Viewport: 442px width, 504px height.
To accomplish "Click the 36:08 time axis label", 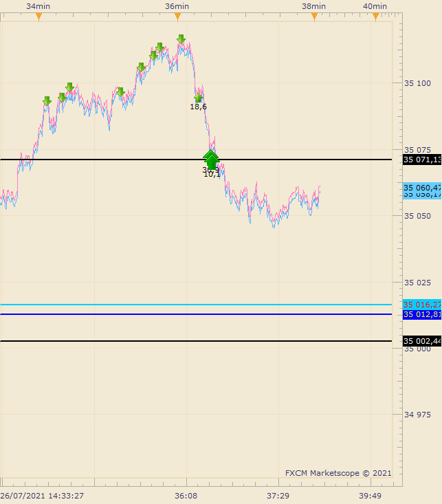I will pos(186,496).
